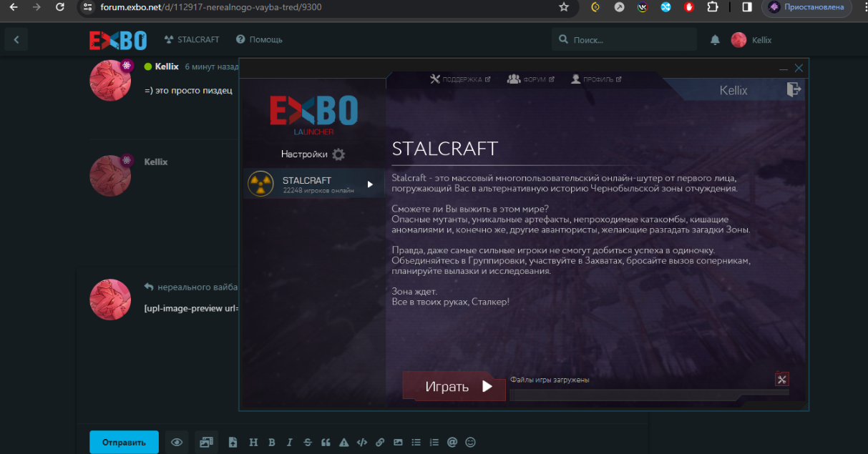Click the STALCRAFT heading in launcher
This screenshot has height=454, width=868.
[445, 149]
